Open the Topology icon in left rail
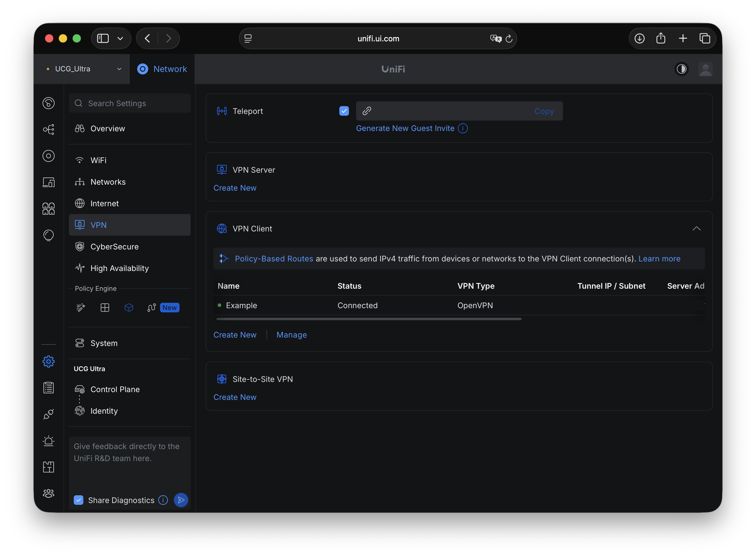This screenshot has height=557, width=756. click(x=49, y=130)
